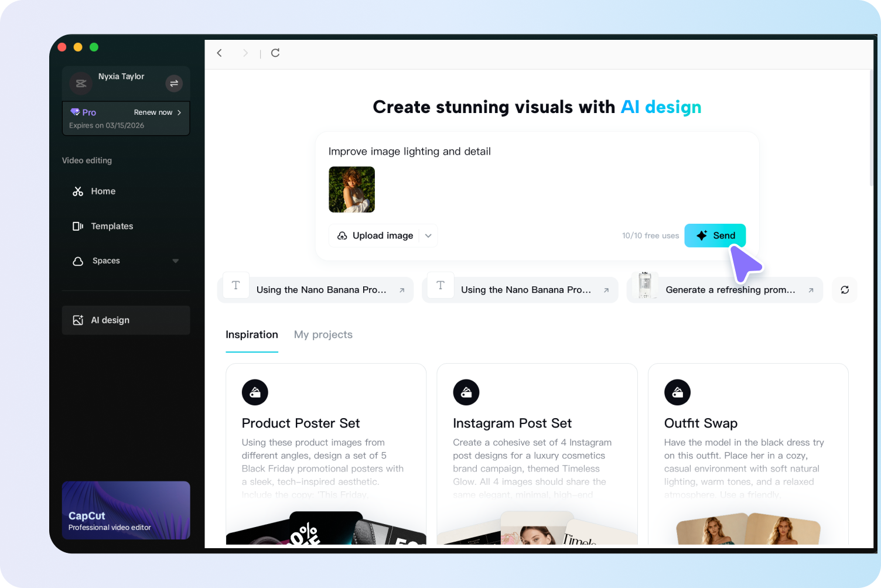Click the back navigation arrow
Viewport: 881px width, 588px height.
[x=219, y=53]
